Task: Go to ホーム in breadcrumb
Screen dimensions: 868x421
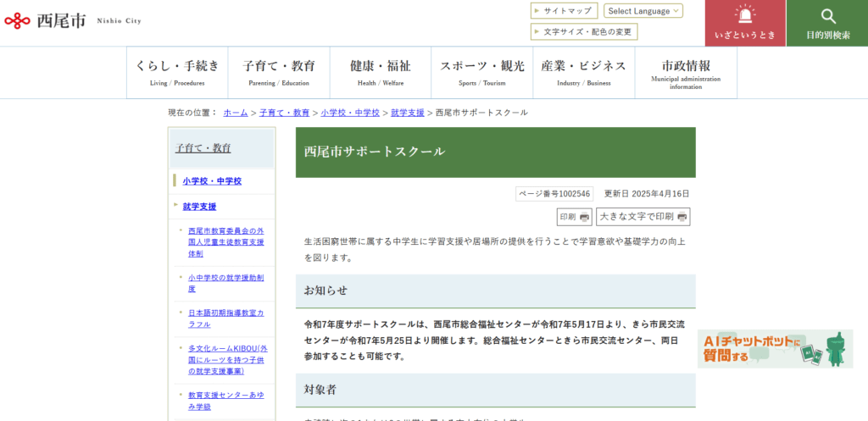Action: pyautogui.click(x=236, y=113)
